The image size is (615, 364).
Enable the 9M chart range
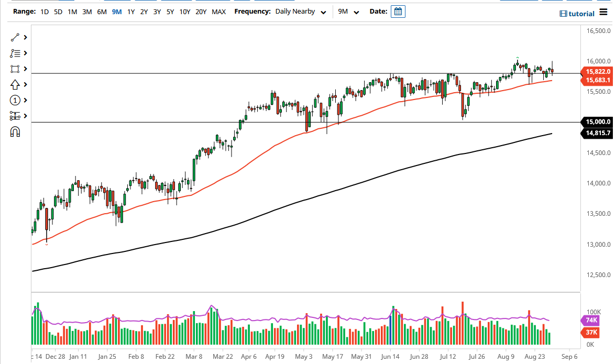click(x=117, y=11)
